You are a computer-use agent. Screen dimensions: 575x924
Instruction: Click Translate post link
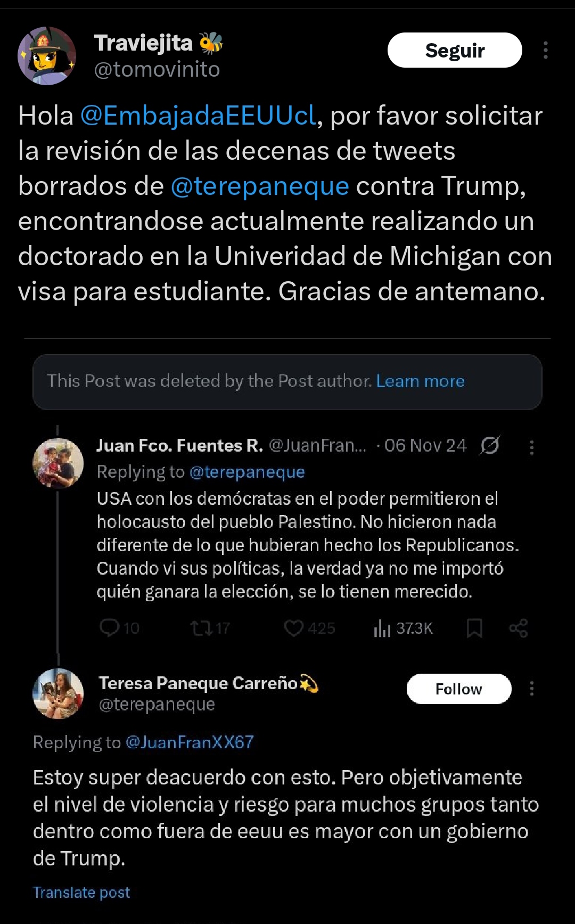(81, 893)
